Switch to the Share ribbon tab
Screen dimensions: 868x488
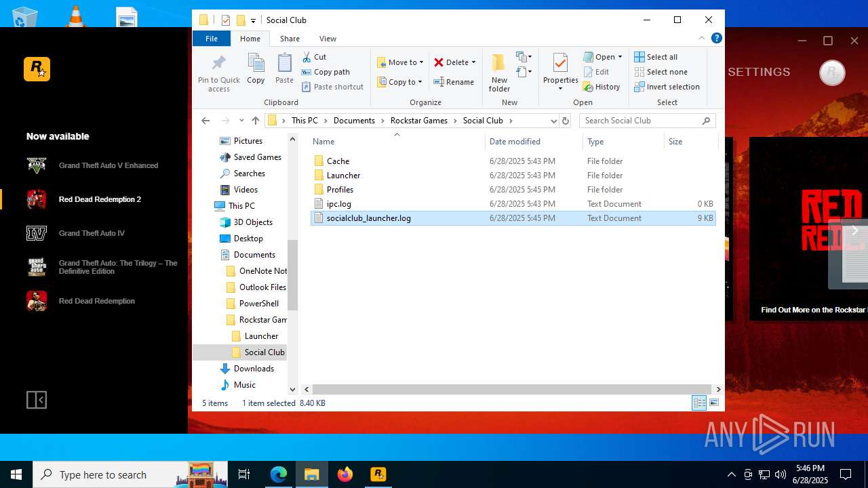pos(290,39)
